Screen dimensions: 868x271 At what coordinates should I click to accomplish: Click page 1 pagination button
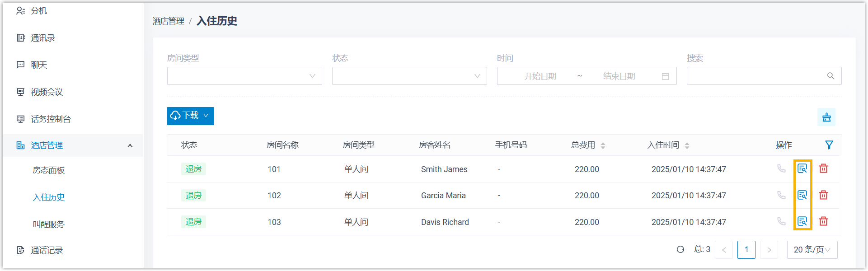(746, 250)
